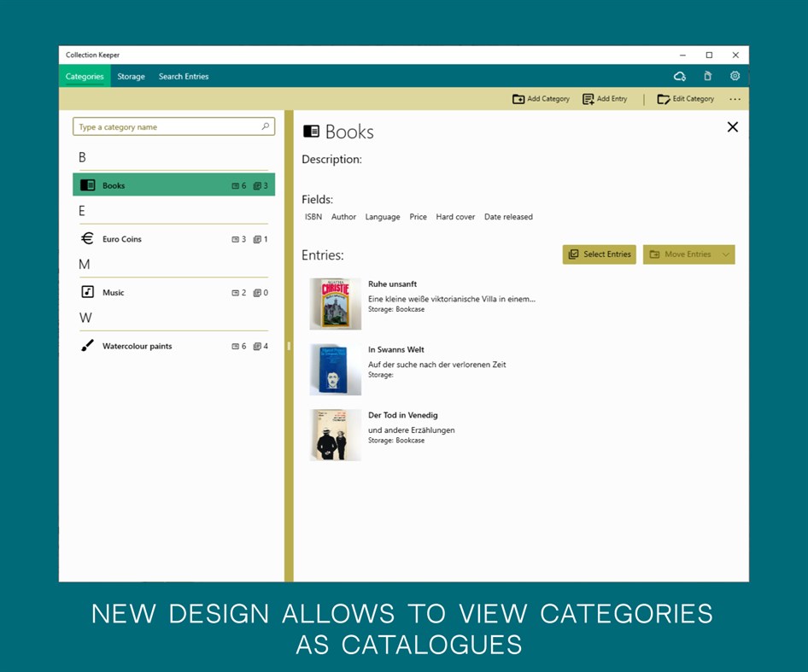Sync the collection to the cloud
Viewport: 808px width, 672px height.
click(679, 76)
